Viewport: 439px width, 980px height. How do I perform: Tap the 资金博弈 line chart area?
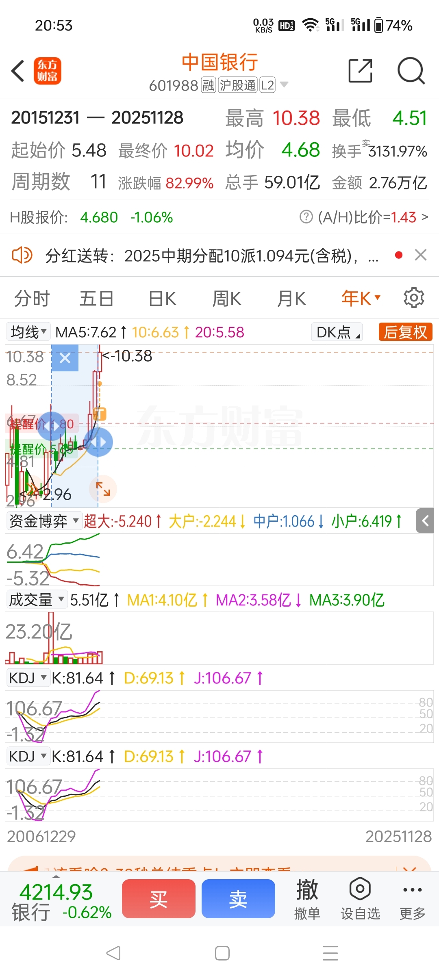[219, 559]
